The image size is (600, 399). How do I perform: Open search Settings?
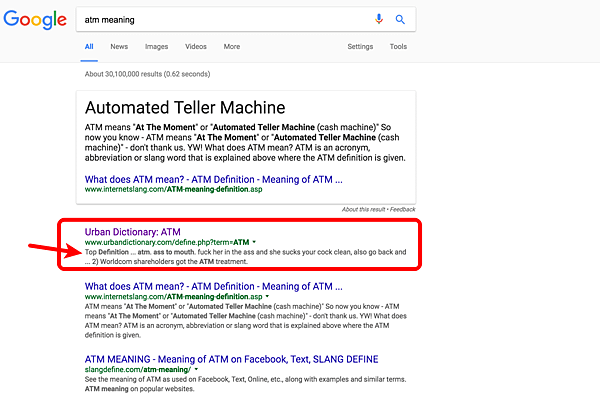click(x=360, y=47)
